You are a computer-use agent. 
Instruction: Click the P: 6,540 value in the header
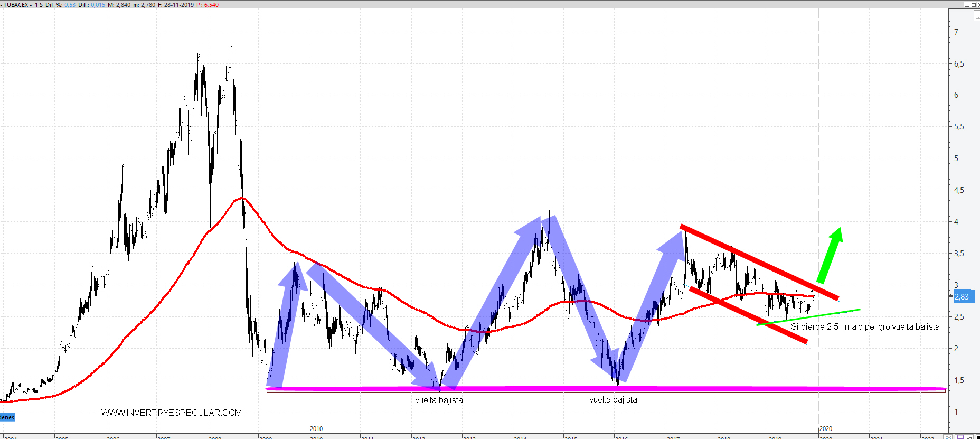[208, 5]
